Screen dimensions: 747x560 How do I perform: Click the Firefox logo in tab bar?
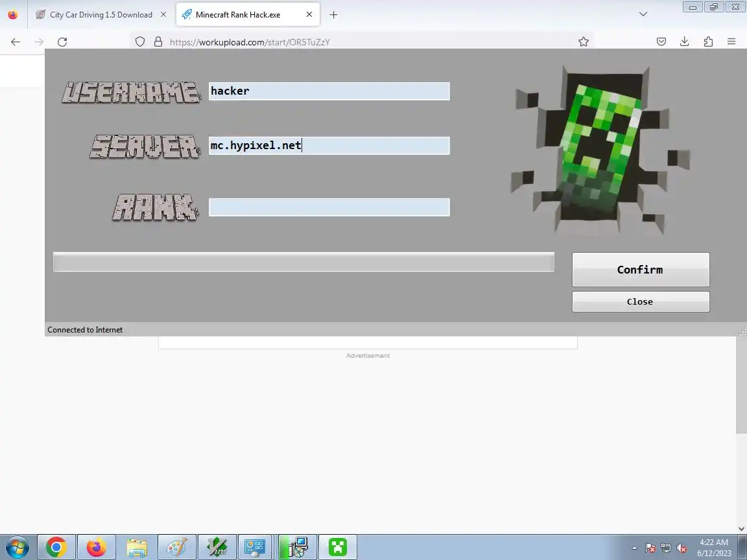click(x=13, y=15)
